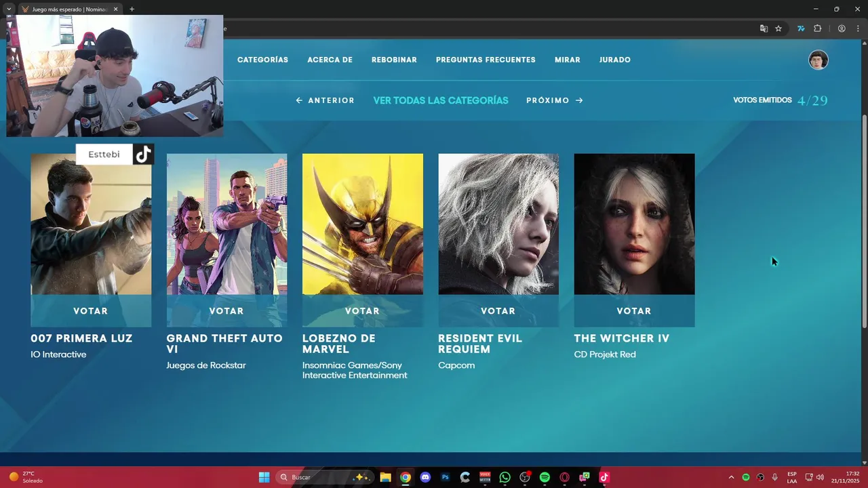The width and height of the screenshot is (868, 488).
Task: Click The Witcher IV cover image
Action: tap(634, 224)
